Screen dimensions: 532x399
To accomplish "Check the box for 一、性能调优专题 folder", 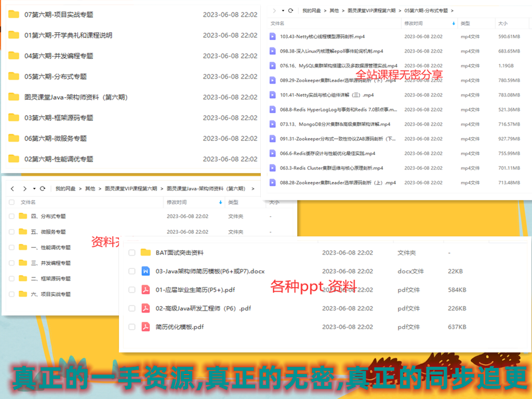I will tap(11, 247).
